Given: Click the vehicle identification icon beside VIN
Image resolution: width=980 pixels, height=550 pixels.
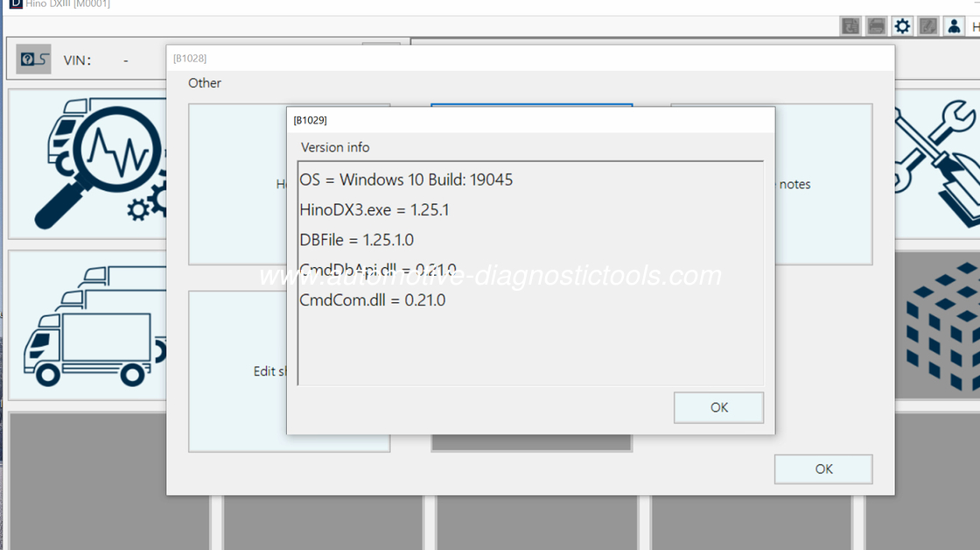Looking at the screenshot, I should tap(33, 60).
